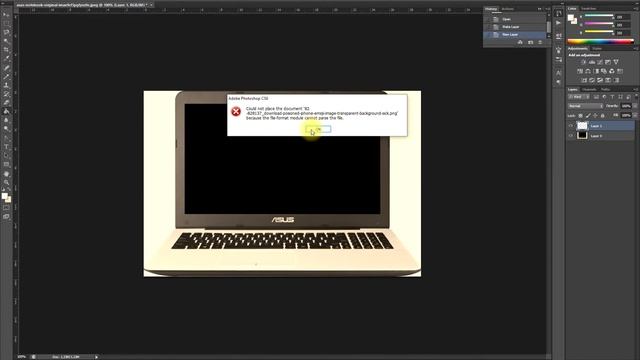This screenshot has height=360, width=640.
Task: Filter layers by adjustment layers
Action: point(604,97)
